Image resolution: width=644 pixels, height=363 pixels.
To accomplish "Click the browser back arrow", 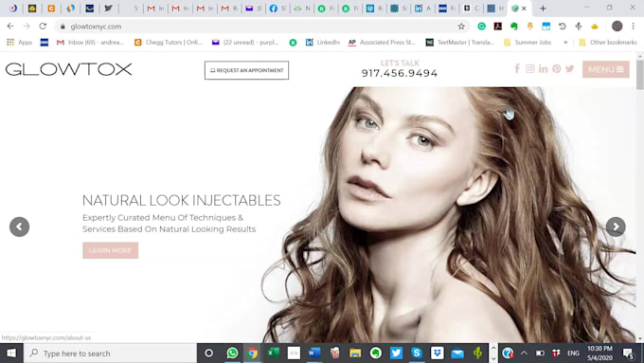I will coord(10,26).
